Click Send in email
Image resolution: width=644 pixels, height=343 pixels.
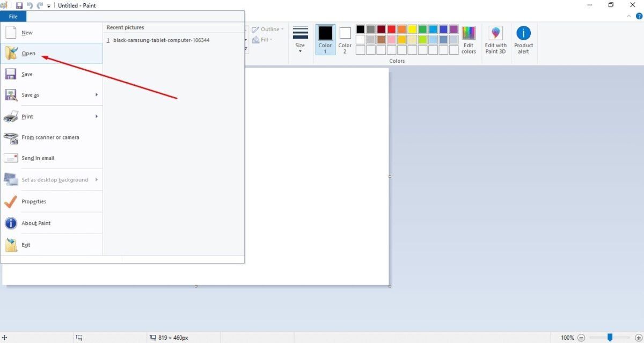tap(38, 158)
